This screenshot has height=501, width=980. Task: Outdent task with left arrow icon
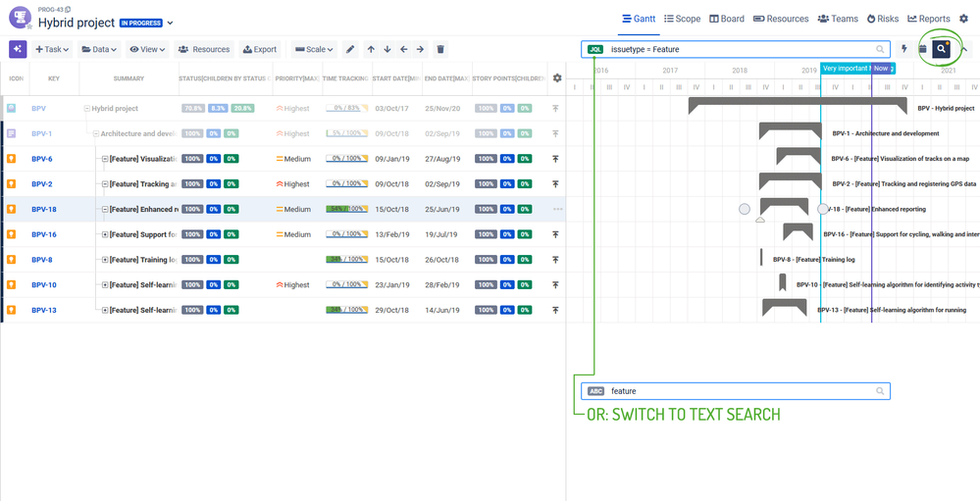tap(404, 49)
